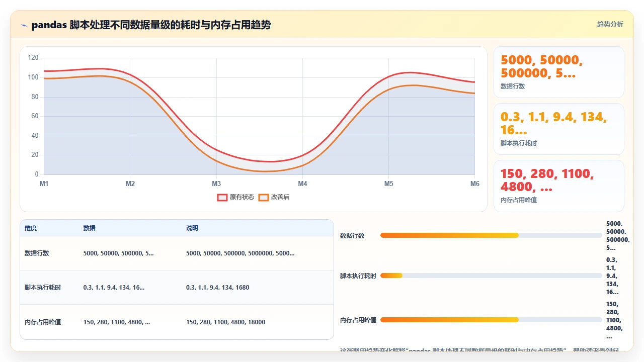This screenshot has width=644, height=362.
Task: Click the 说明 column header
Action: [192, 228]
